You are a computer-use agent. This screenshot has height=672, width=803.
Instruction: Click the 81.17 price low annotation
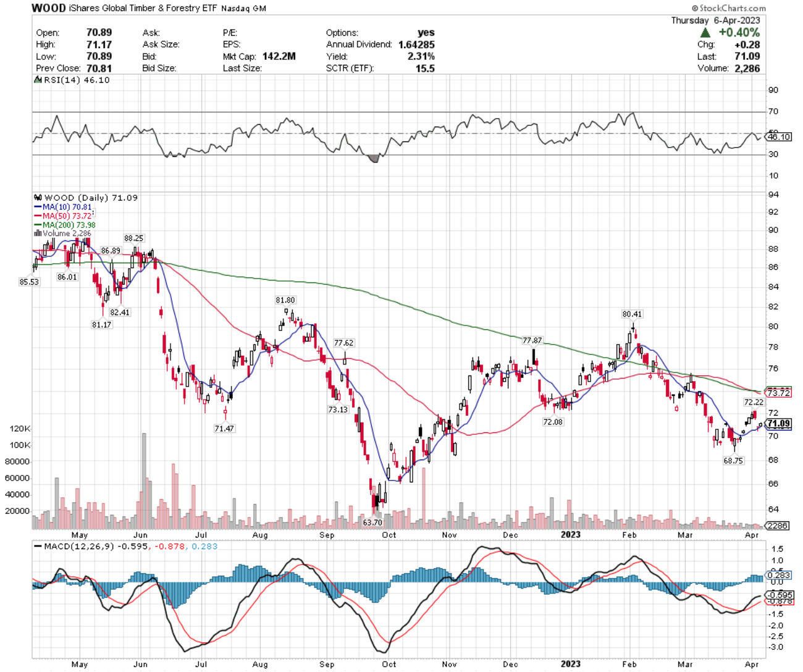[101, 325]
